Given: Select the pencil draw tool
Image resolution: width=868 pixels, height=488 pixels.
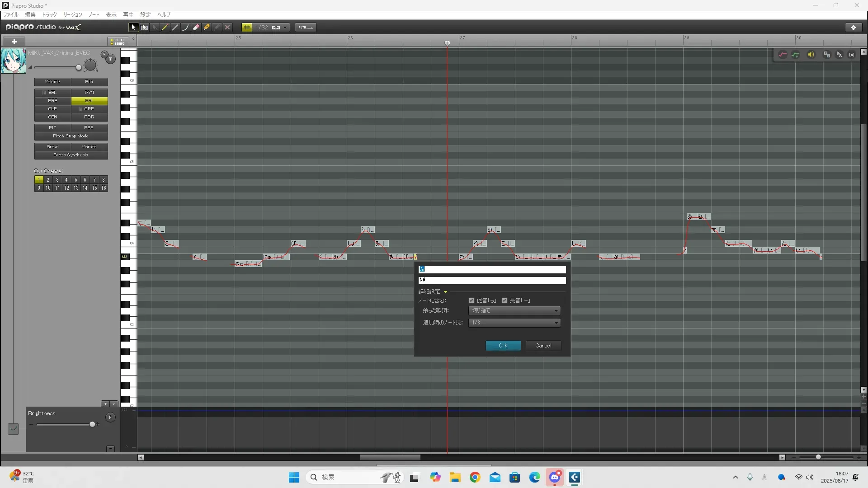Looking at the screenshot, I should click(x=165, y=28).
